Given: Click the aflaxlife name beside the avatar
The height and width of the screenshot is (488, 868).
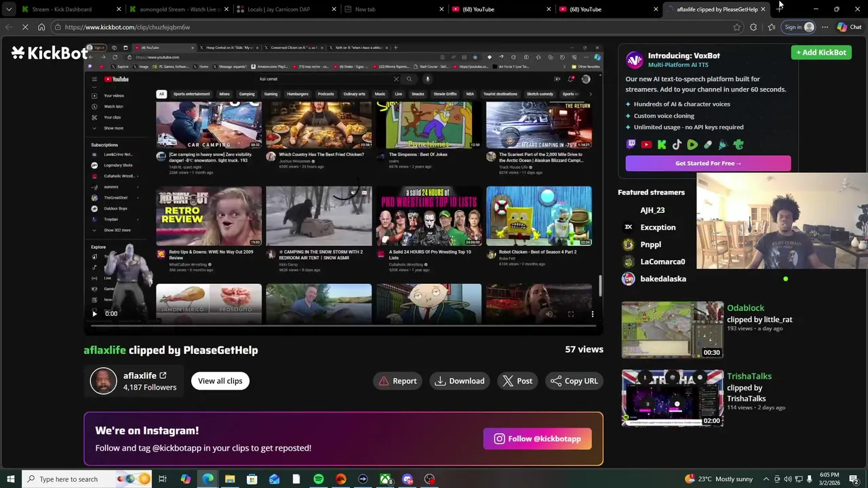Looking at the screenshot, I should pyautogui.click(x=140, y=375).
